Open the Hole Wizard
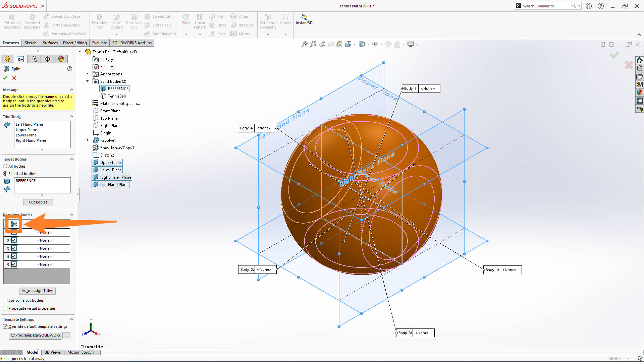The image size is (644, 362). click(x=116, y=21)
